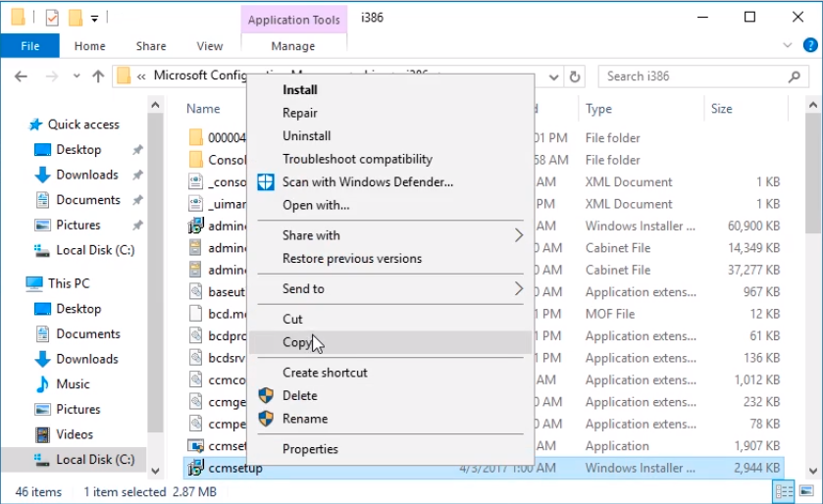This screenshot has height=504, width=823.
Task: Click the Application Tools contextual tab header
Action: [x=294, y=20]
